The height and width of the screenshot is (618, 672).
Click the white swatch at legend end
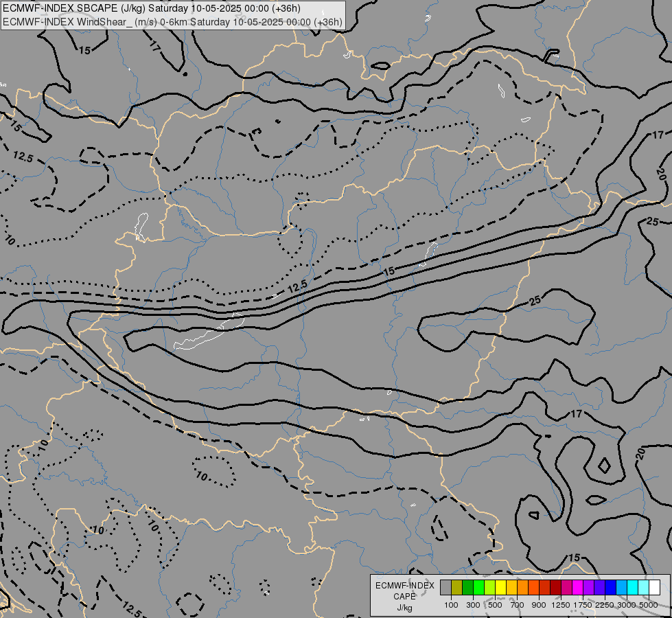click(x=654, y=587)
